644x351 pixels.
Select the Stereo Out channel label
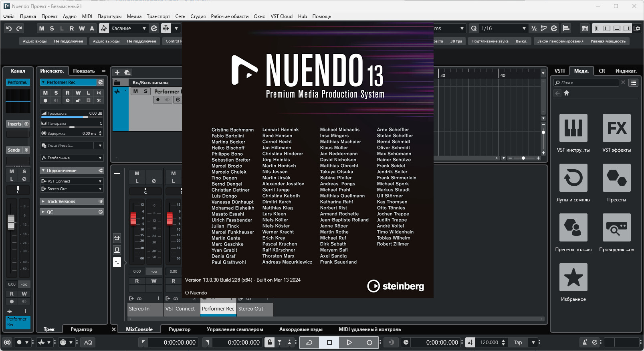255,309
